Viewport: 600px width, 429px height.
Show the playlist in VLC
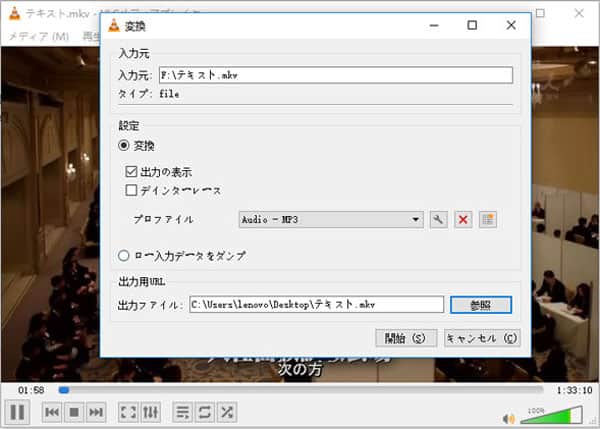[183, 412]
